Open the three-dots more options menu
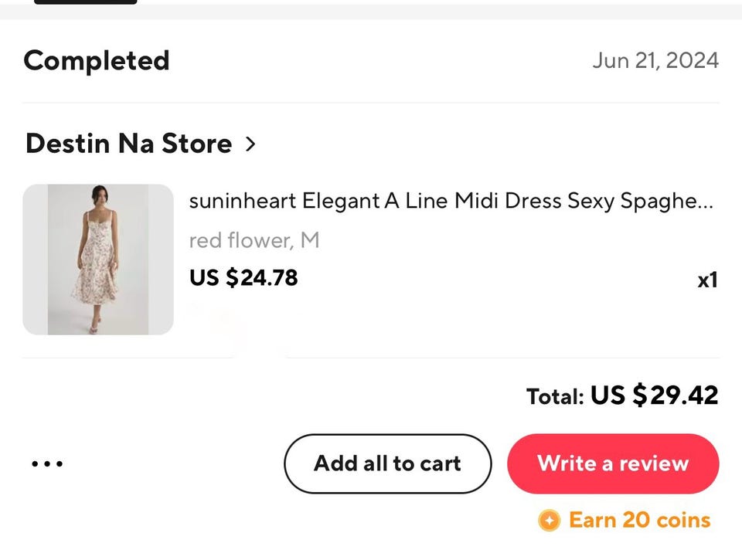The width and height of the screenshot is (742, 560). (47, 464)
